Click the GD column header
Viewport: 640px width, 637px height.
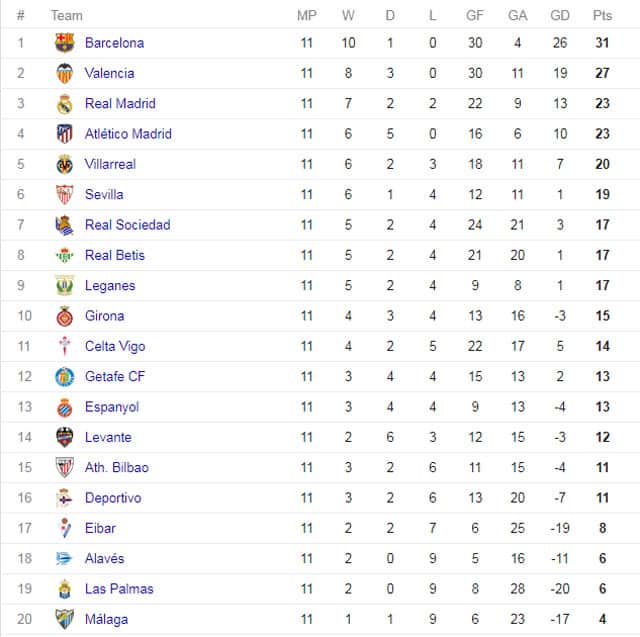click(x=560, y=16)
